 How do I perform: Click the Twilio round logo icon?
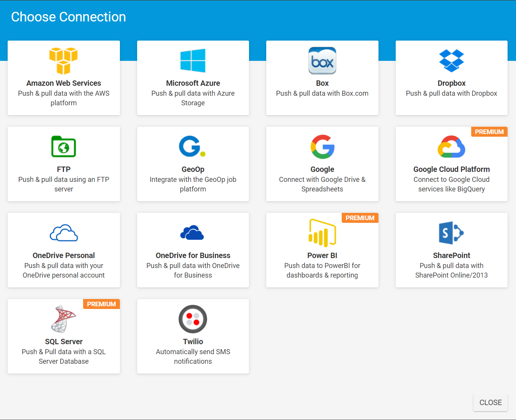(193, 319)
